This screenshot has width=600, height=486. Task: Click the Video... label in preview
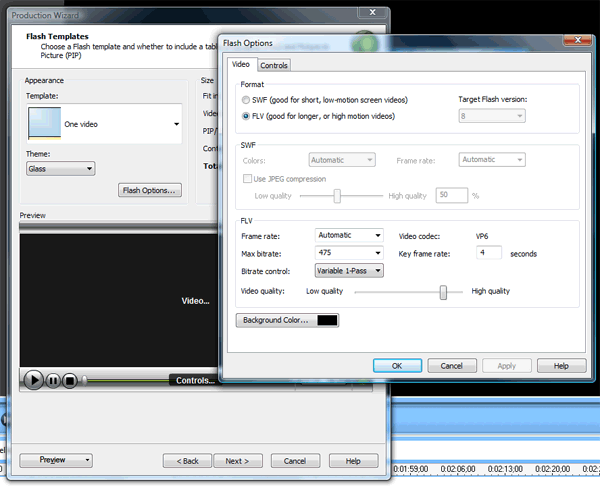click(x=195, y=301)
